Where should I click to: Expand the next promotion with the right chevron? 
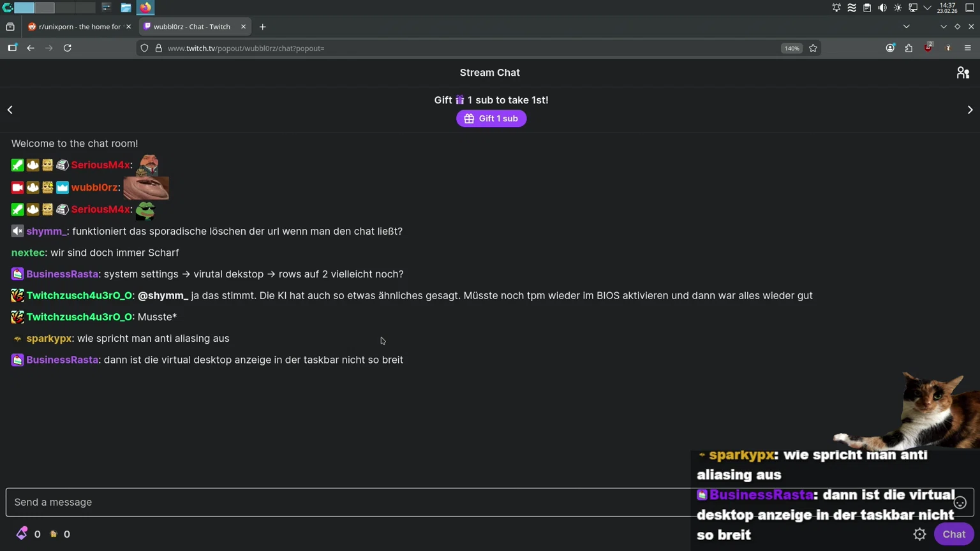tap(970, 110)
